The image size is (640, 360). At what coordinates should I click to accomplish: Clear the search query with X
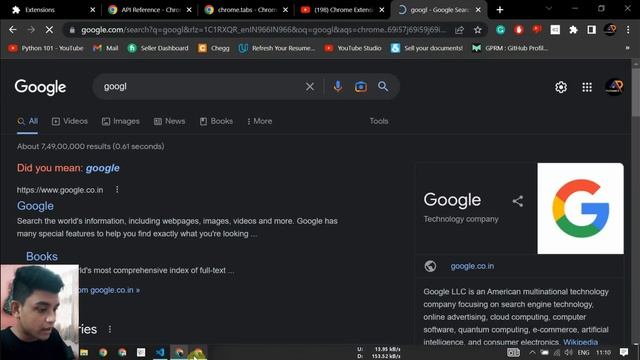(310, 87)
